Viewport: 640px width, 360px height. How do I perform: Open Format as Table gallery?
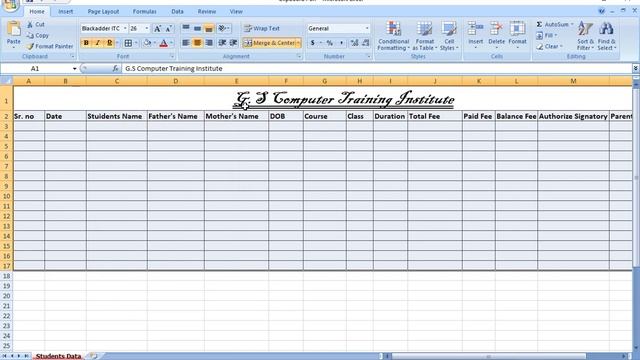pyautogui.click(x=424, y=36)
